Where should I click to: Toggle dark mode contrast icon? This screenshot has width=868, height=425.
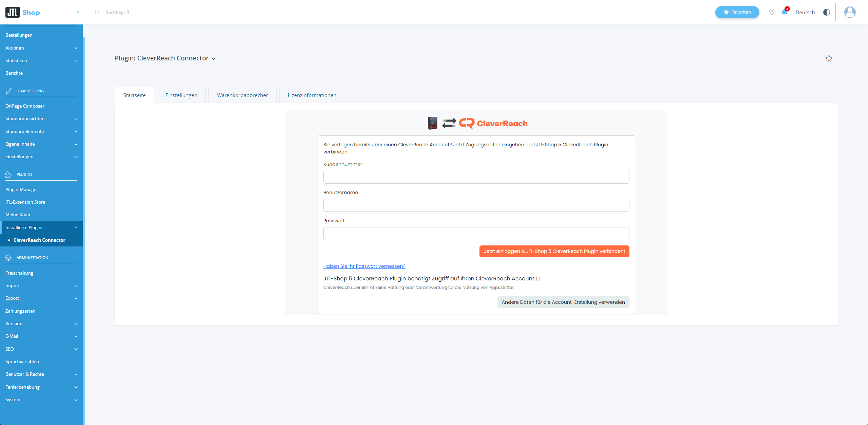pyautogui.click(x=827, y=12)
